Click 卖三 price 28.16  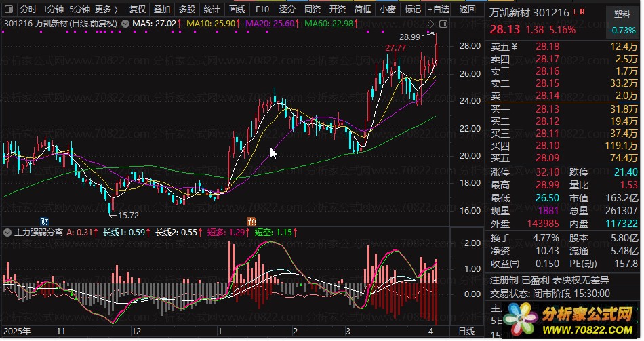pyautogui.click(x=548, y=71)
